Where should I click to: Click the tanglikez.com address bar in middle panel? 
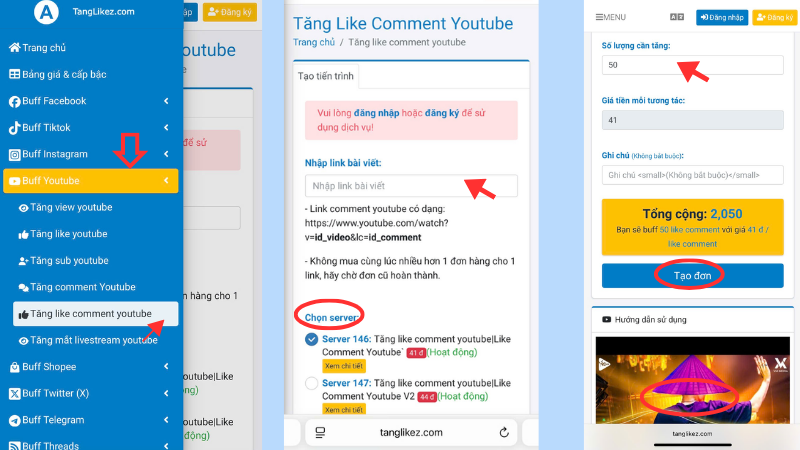click(411, 433)
